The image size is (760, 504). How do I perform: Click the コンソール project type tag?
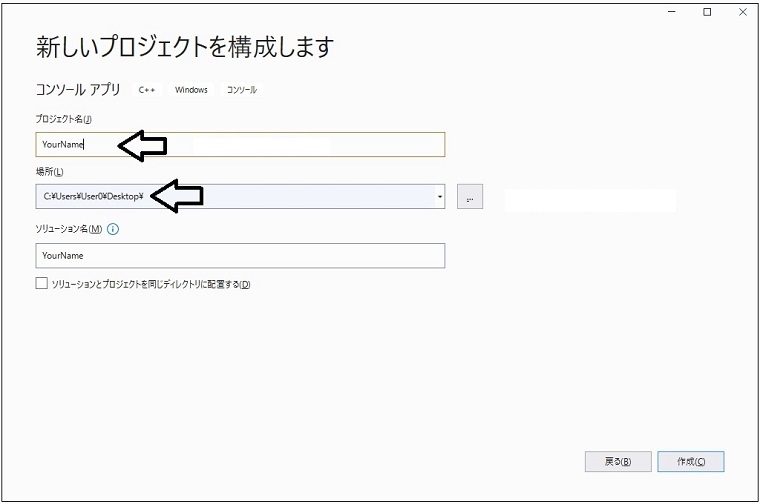coord(241,90)
